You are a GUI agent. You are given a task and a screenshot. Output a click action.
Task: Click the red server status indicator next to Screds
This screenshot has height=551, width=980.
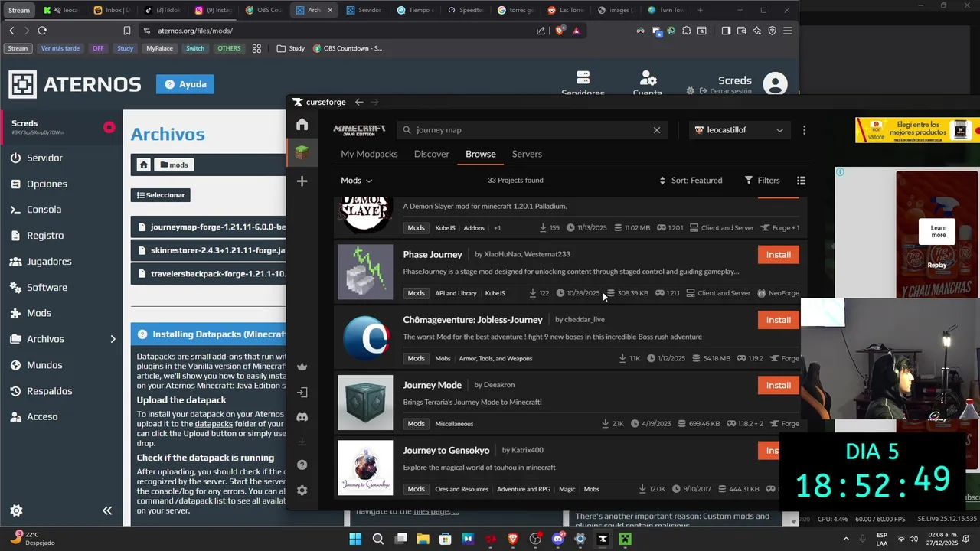[x=109, y=127]
